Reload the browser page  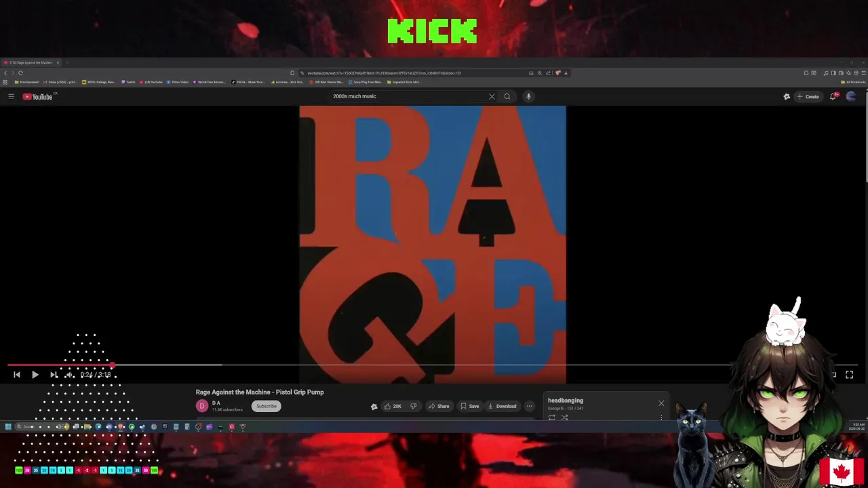[x=21, y=73]
